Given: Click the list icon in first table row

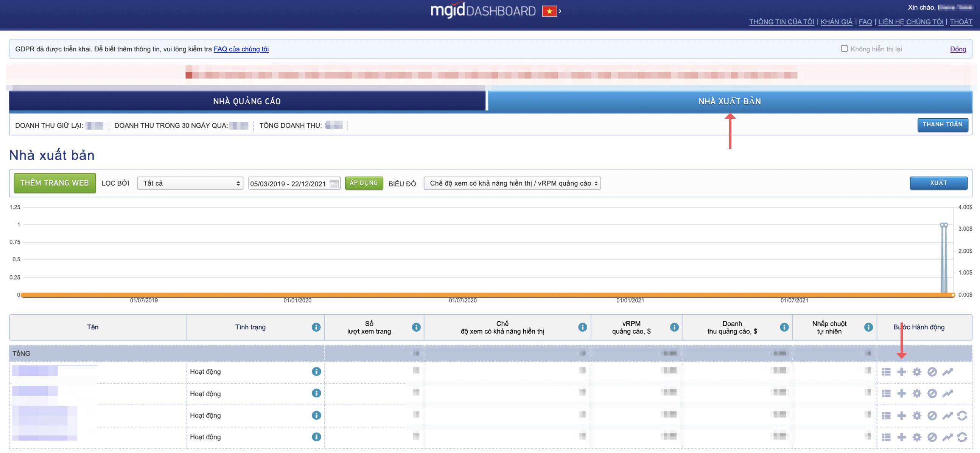Looking at the screenshot, I should [886, 372].
